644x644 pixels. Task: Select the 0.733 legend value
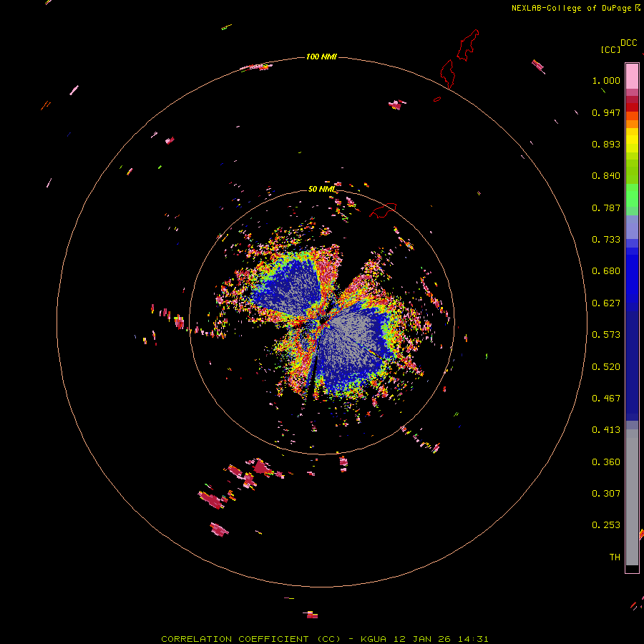pos(606,240)
